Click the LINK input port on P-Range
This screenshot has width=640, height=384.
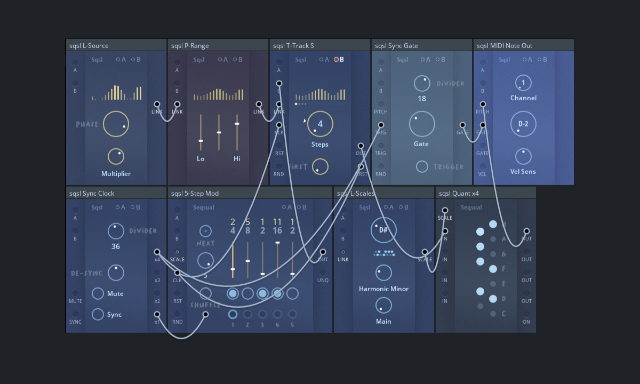pyautogui.click(x=177, y=104)
